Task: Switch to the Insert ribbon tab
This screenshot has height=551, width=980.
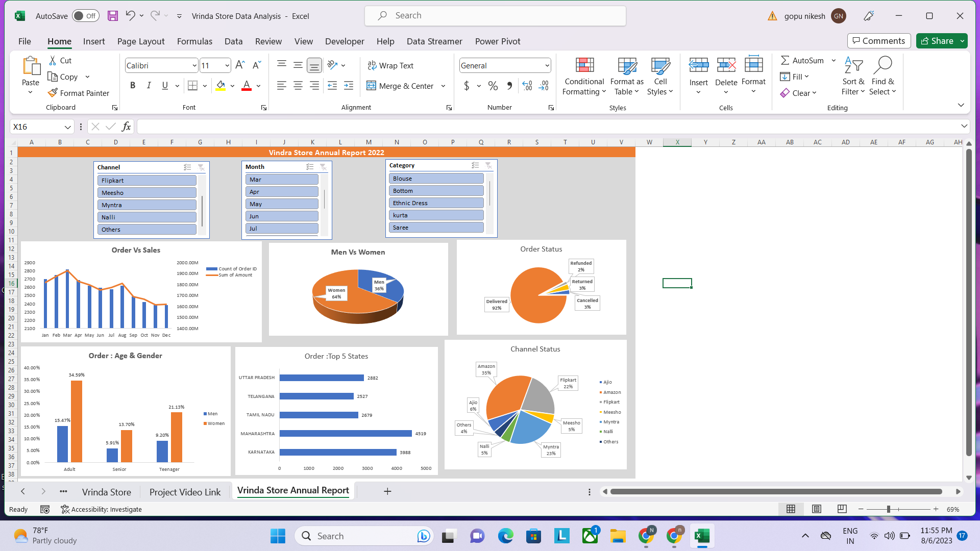Action: [x=94, y=41]
